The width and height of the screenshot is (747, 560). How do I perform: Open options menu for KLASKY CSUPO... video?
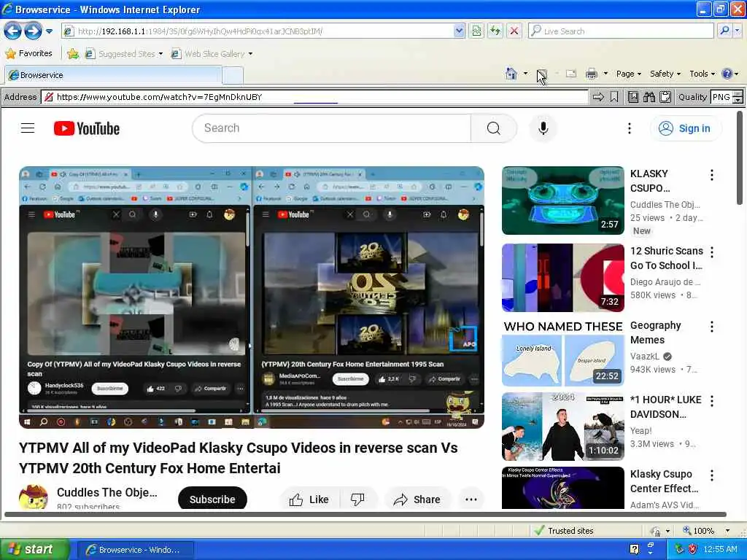[x=712, y=175]
